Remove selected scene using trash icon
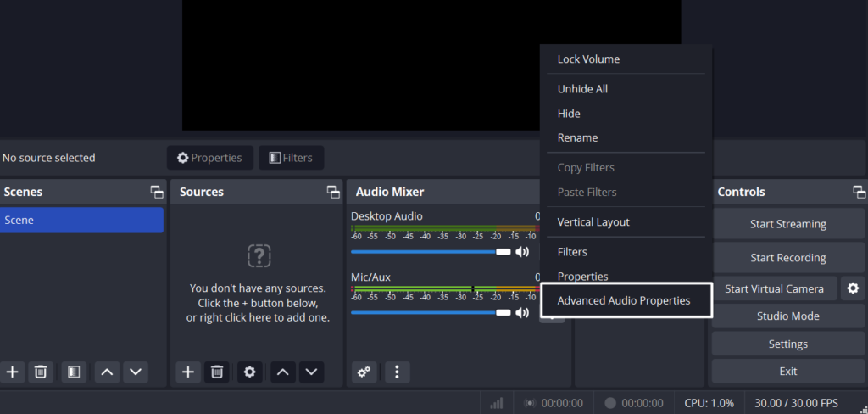 (x=40, y=372)
